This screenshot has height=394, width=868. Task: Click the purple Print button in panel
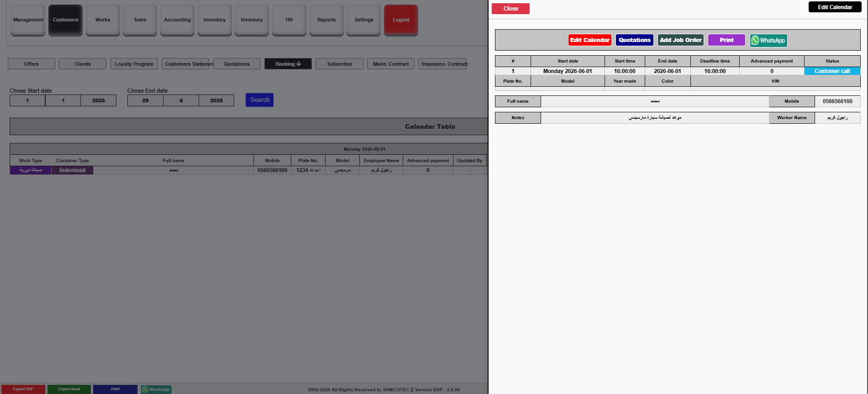(x=726, y=40)
